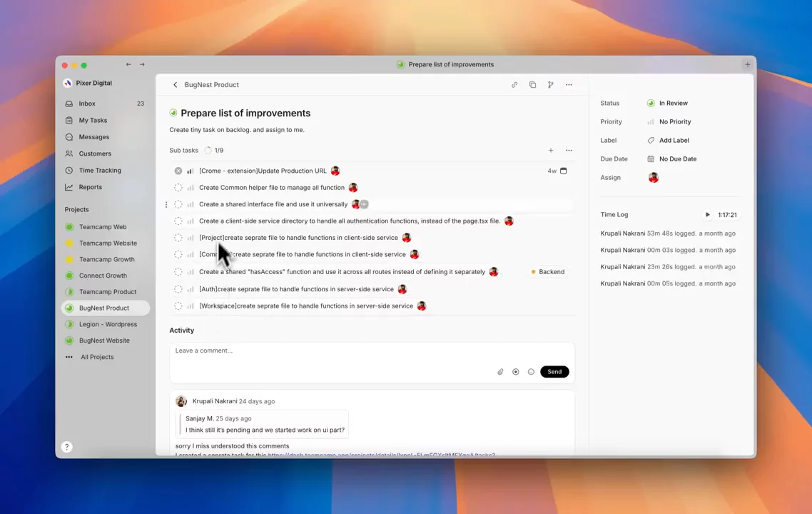Viewport: 812px width, 514px height.
Task: Toggle status of [Project] client-side service subtask
Action: click(x=178, y=237)
